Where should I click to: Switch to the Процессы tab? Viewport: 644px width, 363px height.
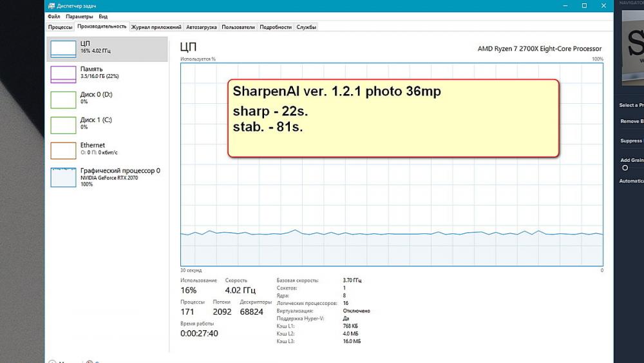tap(60, 27)
